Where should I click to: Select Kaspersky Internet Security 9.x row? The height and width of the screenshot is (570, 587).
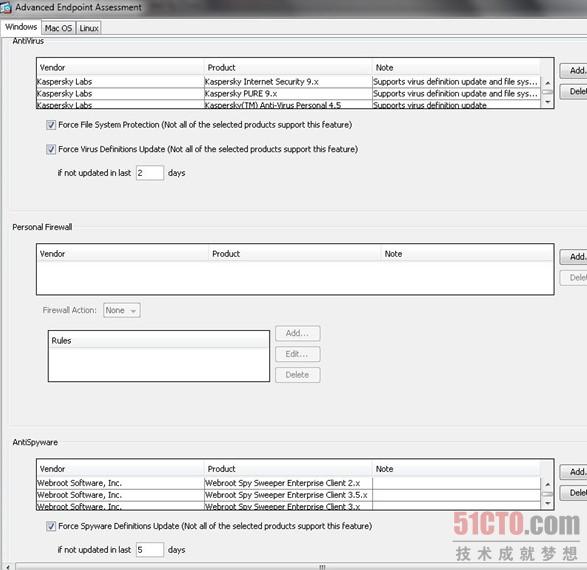[288, 82]
